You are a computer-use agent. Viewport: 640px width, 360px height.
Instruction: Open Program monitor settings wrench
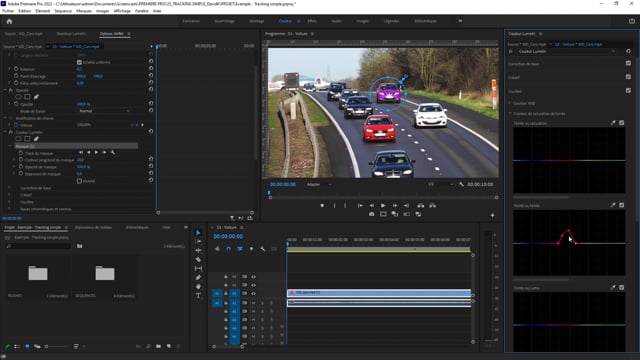click(461, 184)
